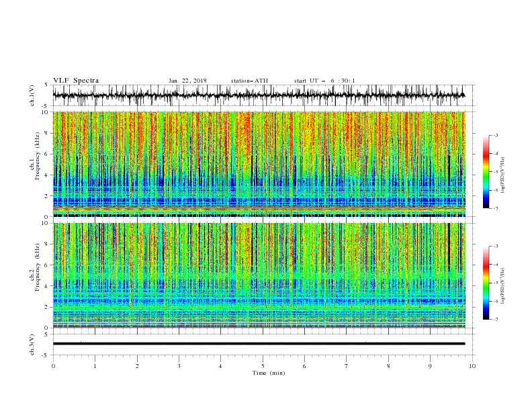Click time axis tick label "6"
Image resolution: width=532 pixels, height=411 pixels.
(304, 366)
